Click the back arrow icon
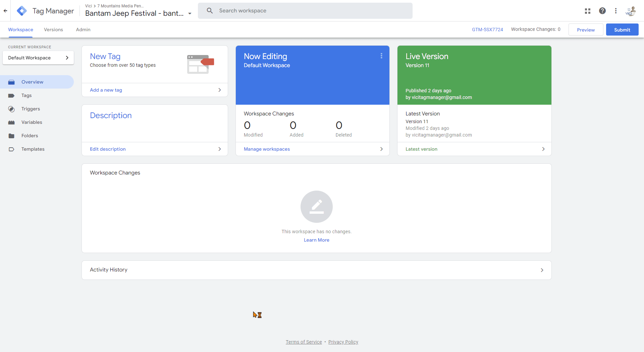This screenshot has width=644, height=352. [5, 11]
